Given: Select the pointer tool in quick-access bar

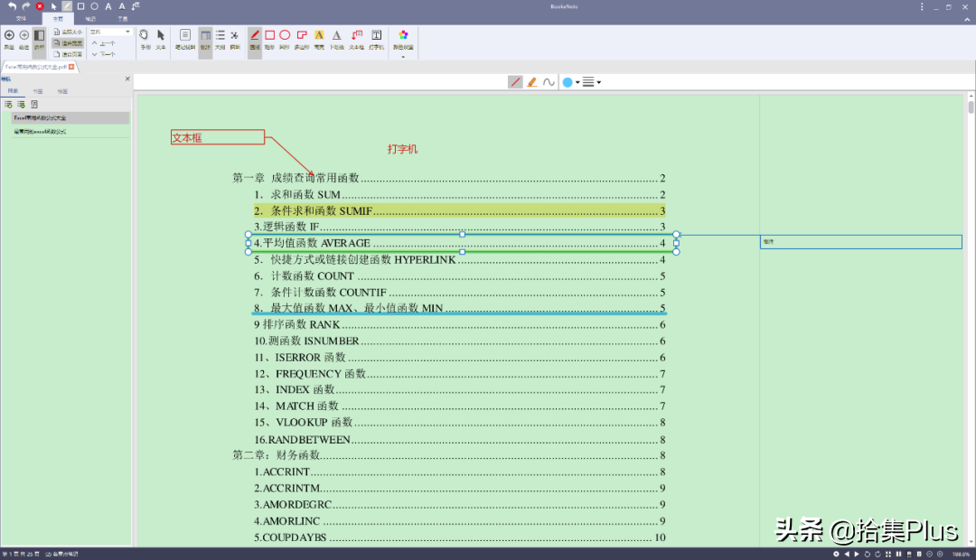Looking at the screenshot, I should [x=53, y=6].
